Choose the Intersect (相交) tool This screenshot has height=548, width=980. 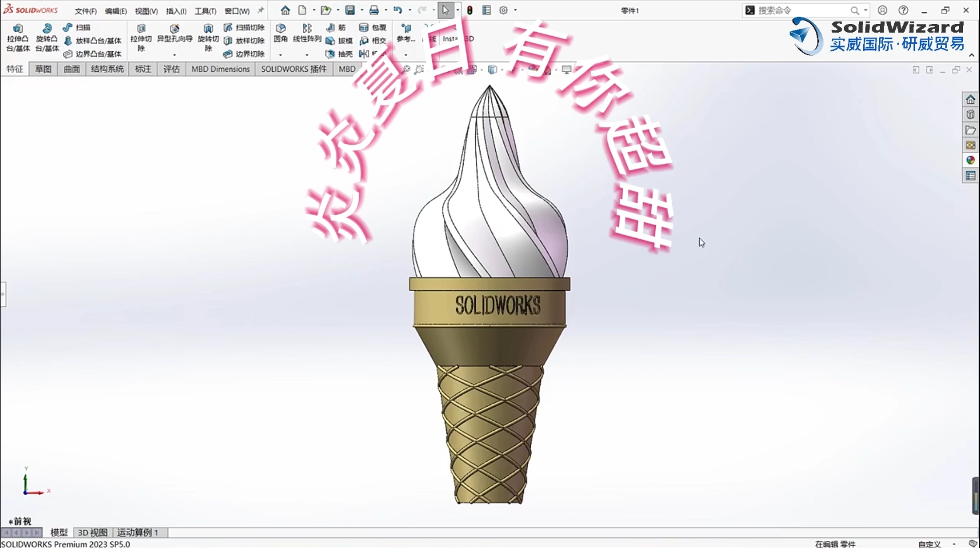(373, 41)
